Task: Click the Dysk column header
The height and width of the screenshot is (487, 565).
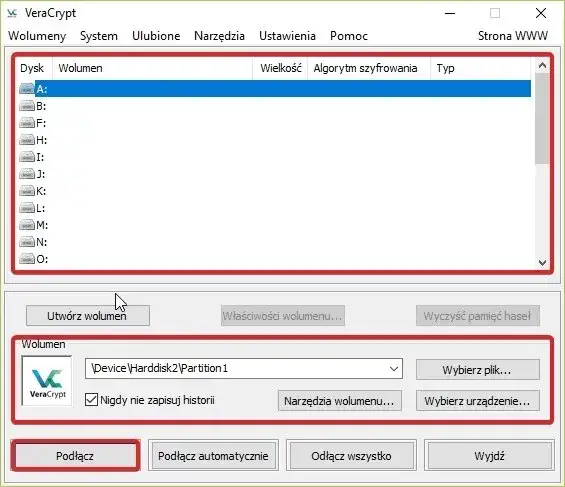Action: pos(34,68)
